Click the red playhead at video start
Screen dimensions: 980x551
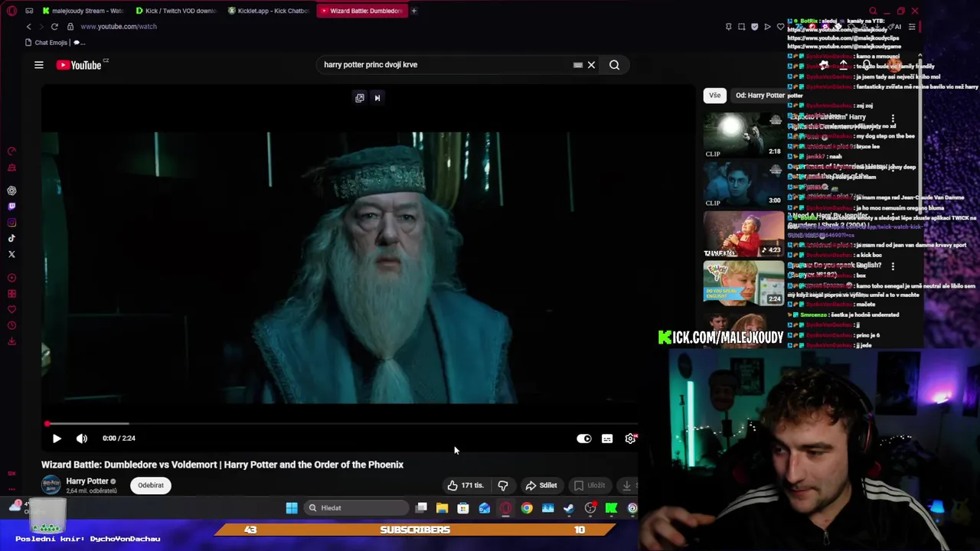pyautogui.click(x=47, y=423)
